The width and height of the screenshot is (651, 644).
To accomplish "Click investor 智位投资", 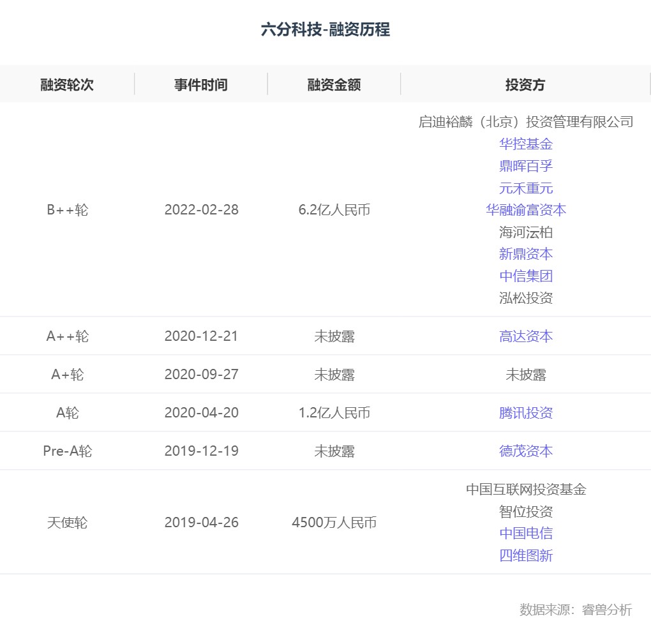I will click(x=526, y=511).
